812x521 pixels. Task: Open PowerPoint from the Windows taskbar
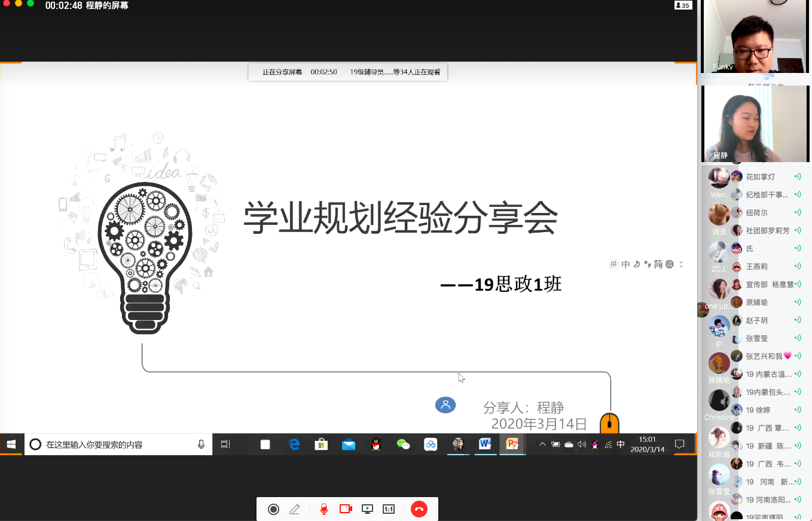click(x=512, y=444)
